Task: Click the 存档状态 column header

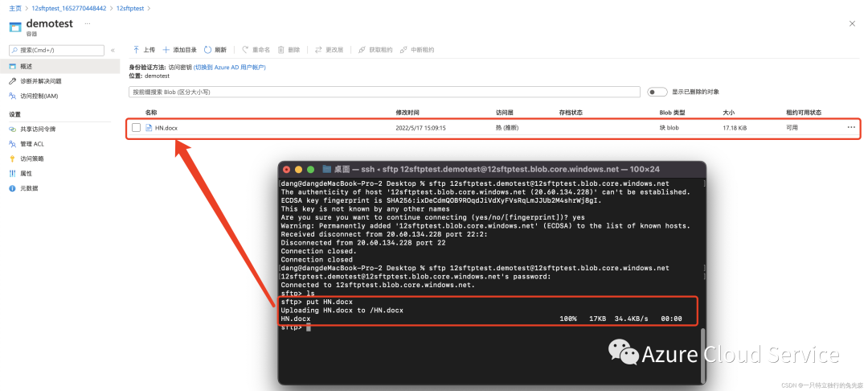Action: point(571,113)
